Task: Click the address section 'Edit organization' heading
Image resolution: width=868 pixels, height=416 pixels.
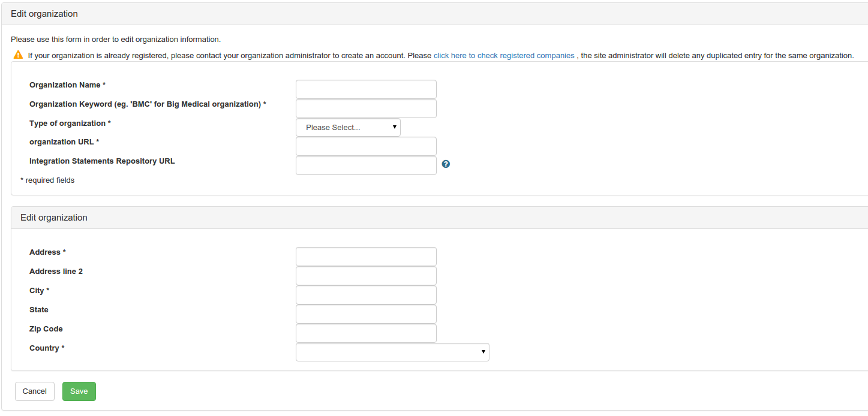Action: coord(54,218)
